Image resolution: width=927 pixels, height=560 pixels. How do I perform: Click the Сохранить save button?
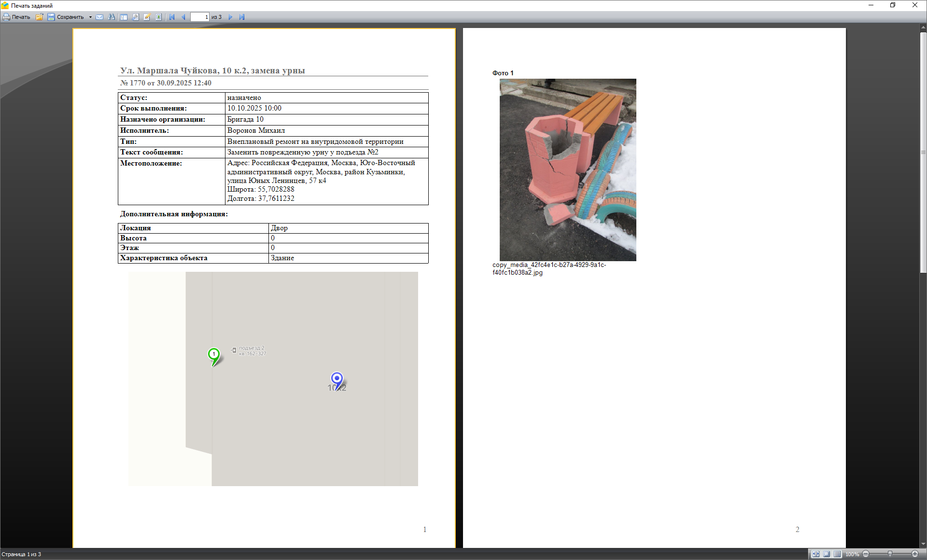click(66, 17)
